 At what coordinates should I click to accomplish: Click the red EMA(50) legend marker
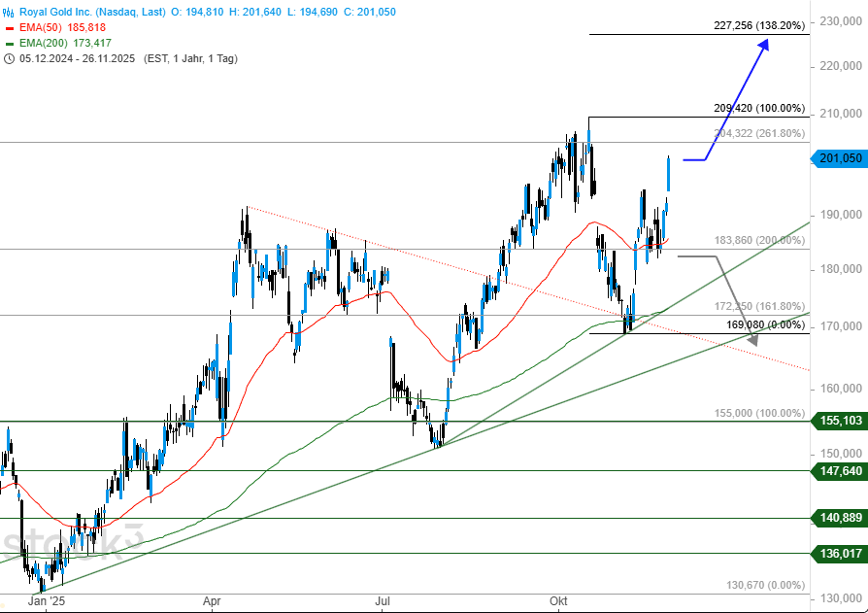[x=10, y=29]
